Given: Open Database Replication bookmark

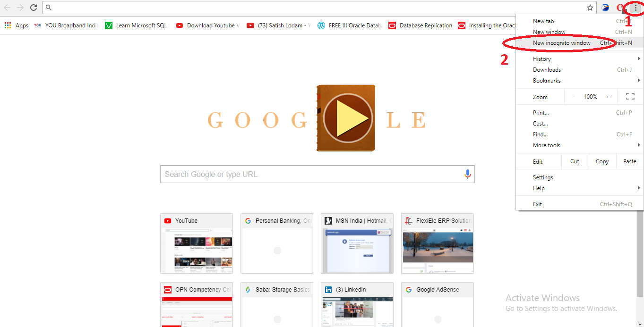Looking at the screenshot, I should click(x=421, y=25).
